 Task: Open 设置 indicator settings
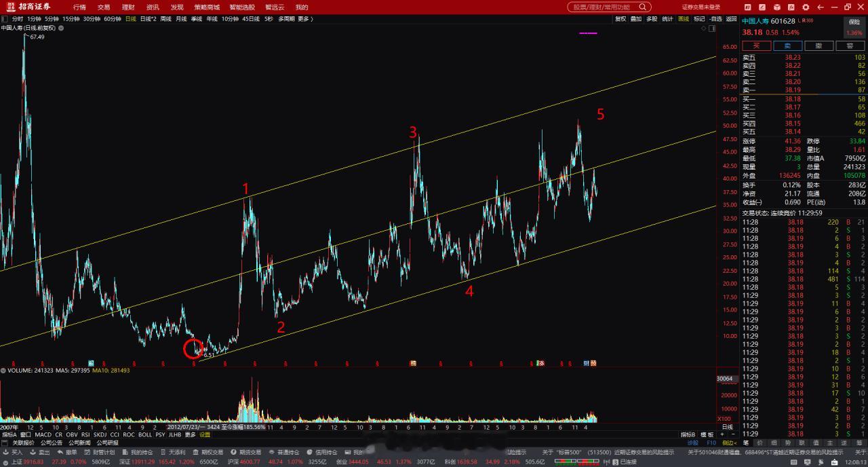[205, 434]
